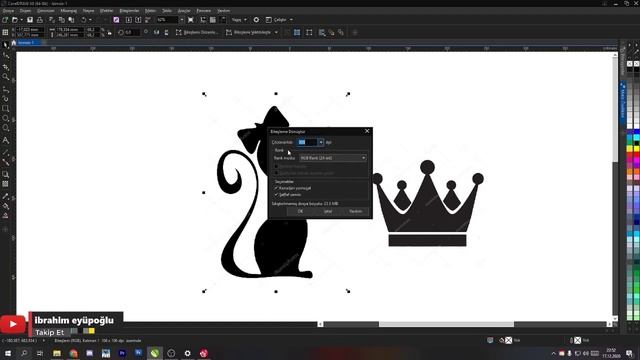Select the Pick tool in toolbox
The width and height of the screenshot is (640, 360).
click(x=5, y=45)
